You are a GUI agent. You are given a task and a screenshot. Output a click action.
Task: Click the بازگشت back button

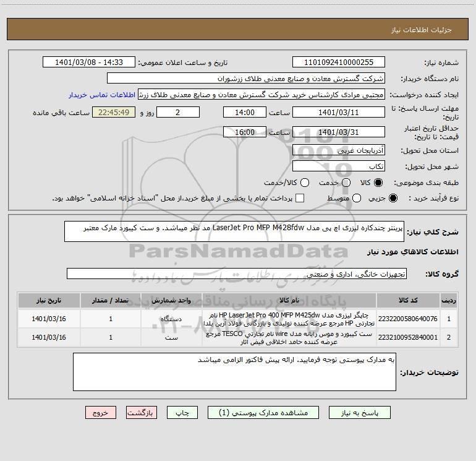(x=142, y=413)
